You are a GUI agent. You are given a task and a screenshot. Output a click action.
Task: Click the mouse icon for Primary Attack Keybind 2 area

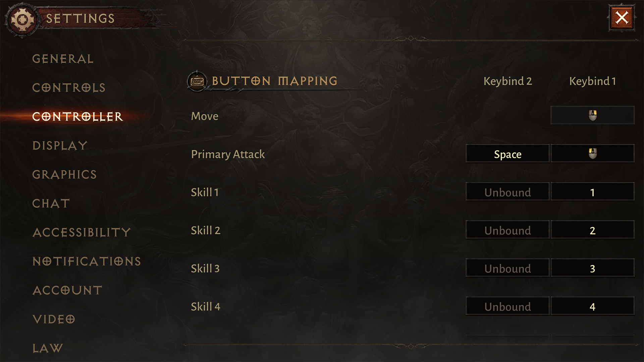click(x=592, y=154)
